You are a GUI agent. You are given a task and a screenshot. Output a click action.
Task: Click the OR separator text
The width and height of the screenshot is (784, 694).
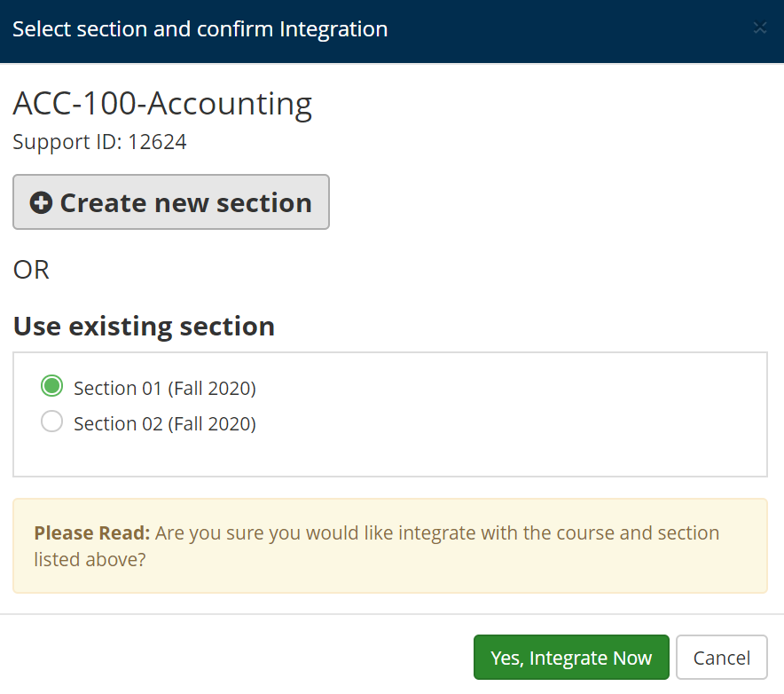[31, 270]
